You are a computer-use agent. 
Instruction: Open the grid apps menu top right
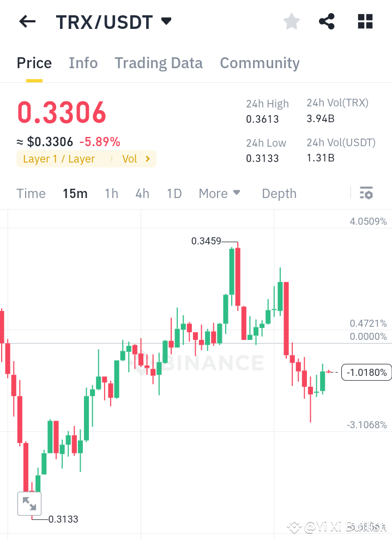click(x=364, y=21)
